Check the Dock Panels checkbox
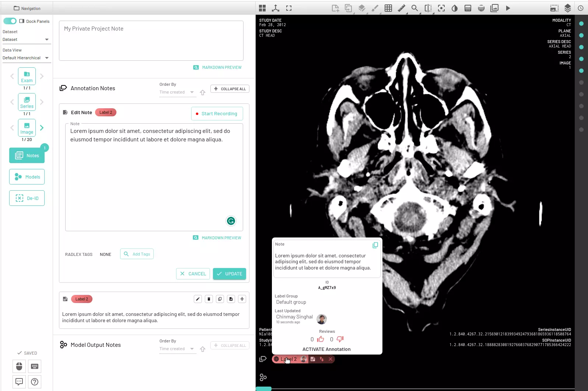Screen dimensions: 588x391 coord(22,21)
